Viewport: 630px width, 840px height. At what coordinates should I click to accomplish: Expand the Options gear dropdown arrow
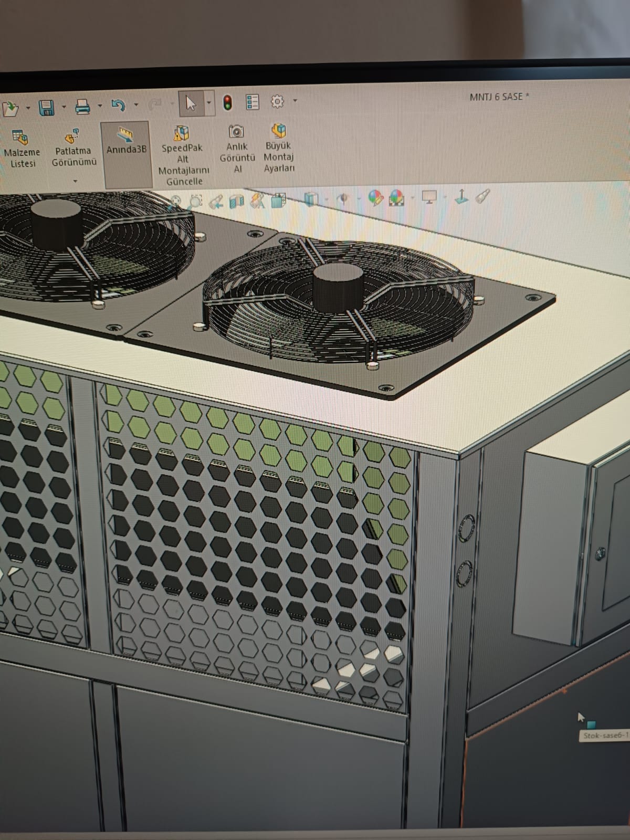pyautogui.click(x=295, y=100)
